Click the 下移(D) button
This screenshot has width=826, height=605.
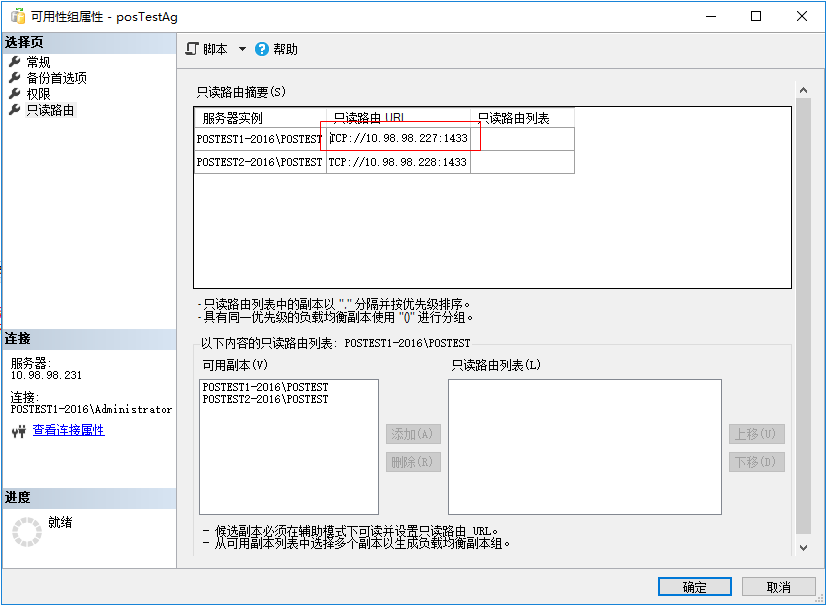[756, 462]
